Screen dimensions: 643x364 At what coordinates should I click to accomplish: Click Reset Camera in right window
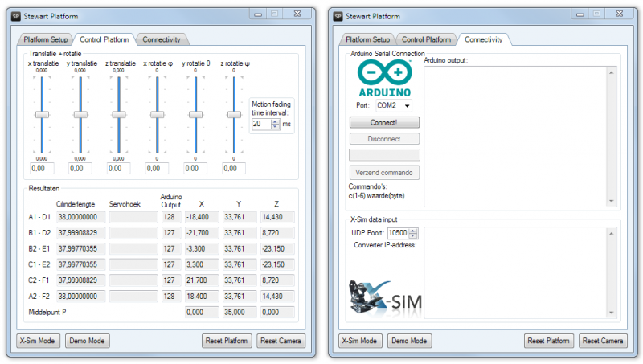601,341
